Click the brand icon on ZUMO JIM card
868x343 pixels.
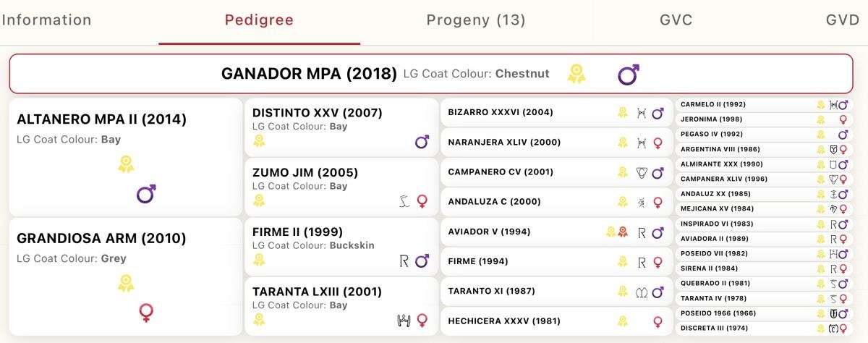coord(404,201)
